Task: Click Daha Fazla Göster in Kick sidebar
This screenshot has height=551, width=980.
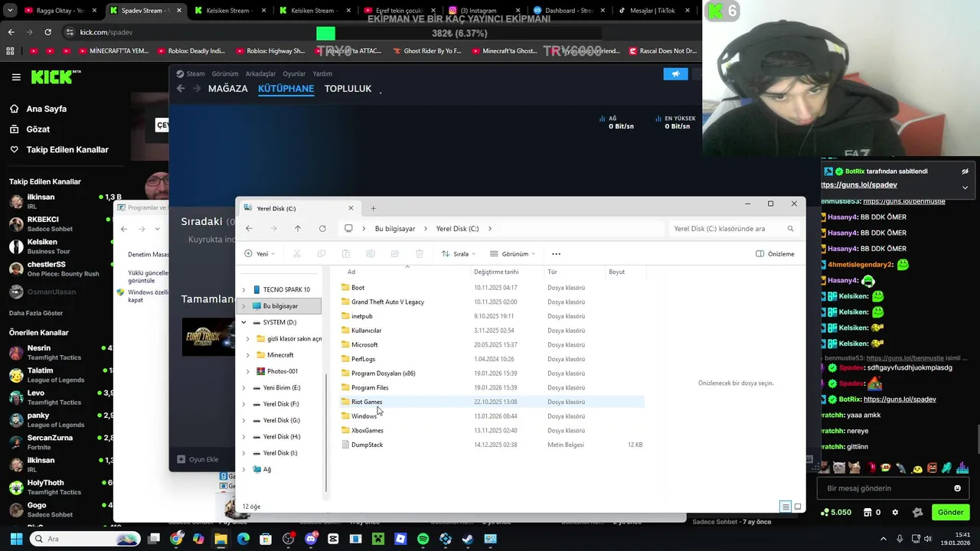Action: tap(36, 313)
